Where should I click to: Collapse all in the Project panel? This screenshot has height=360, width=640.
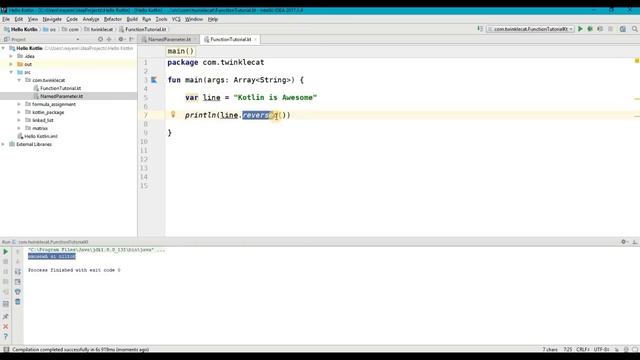(x=109, y=39)
